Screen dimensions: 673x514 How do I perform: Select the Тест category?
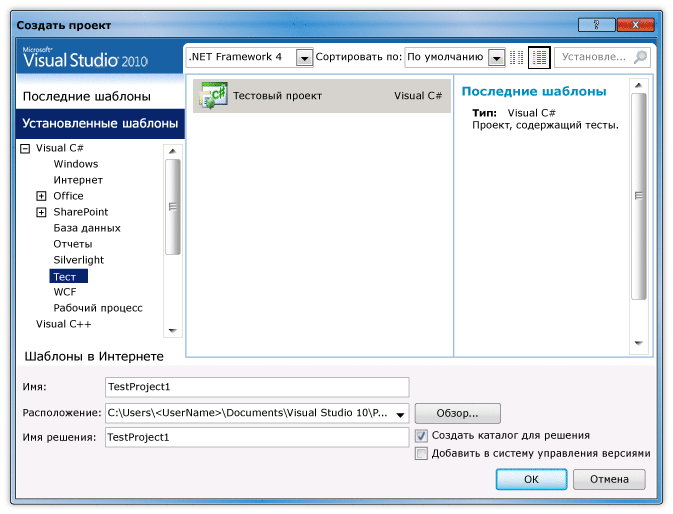(x=69, y=276)
